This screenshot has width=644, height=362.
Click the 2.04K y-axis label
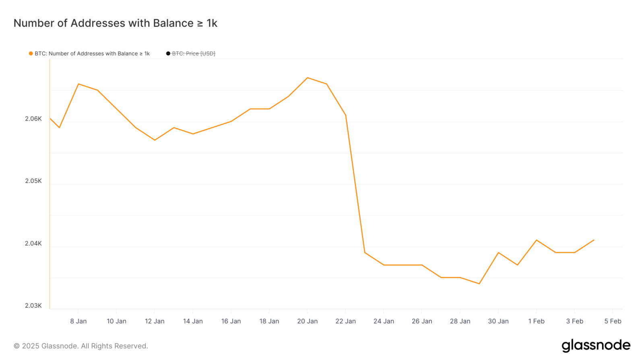(x=33, y=243)
